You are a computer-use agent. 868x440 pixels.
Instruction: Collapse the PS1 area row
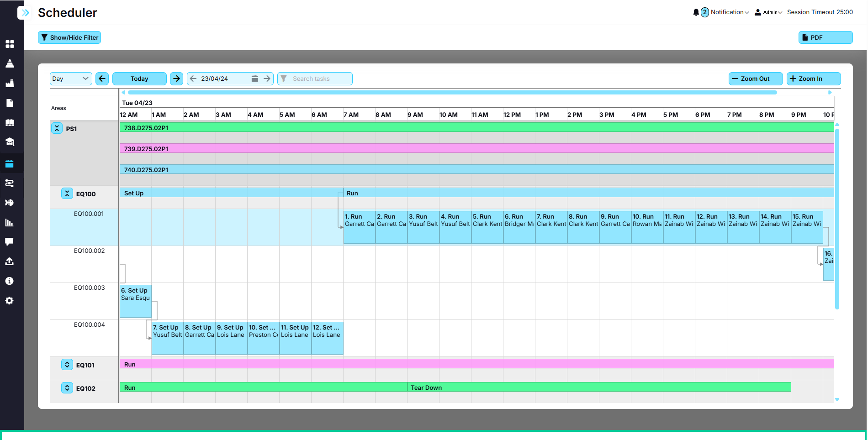tap(57, 128)
